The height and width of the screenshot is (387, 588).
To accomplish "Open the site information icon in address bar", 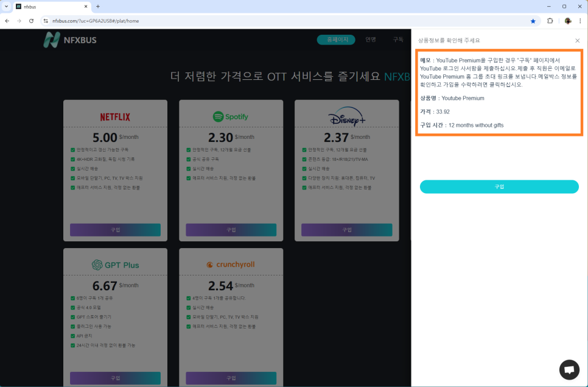I will [x=46, y=21].
